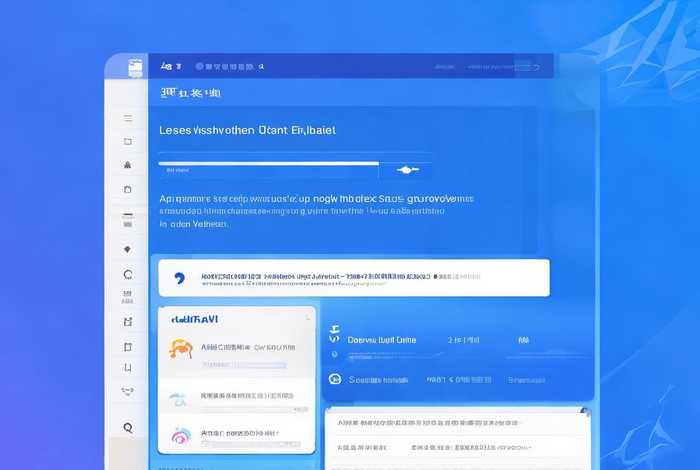The width and height of the screenshot is (700, 470).
Task: Expand the control at list card's top-right corner
Action: [x=307, y=317]
